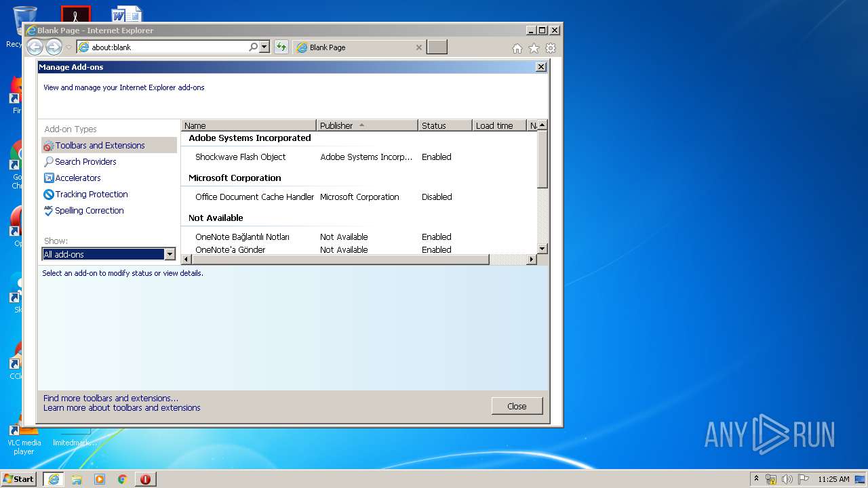The height and width of the screenshot is (488, 868).
Task: Click the Close button in Manage Add-ons
Action: click(x=517, y=406)
